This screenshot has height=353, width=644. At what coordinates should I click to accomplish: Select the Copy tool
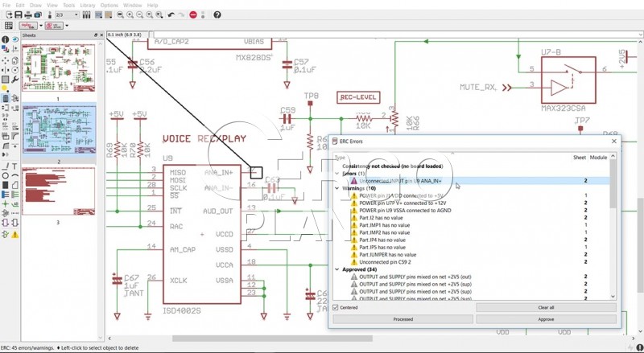pos(15,60)
